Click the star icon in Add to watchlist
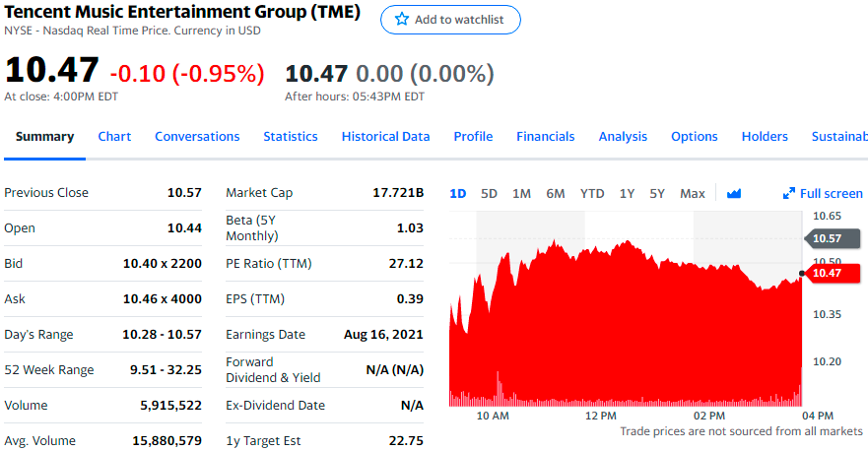Image resolution: width=868 pixels, height=451 pixels. 401,20
